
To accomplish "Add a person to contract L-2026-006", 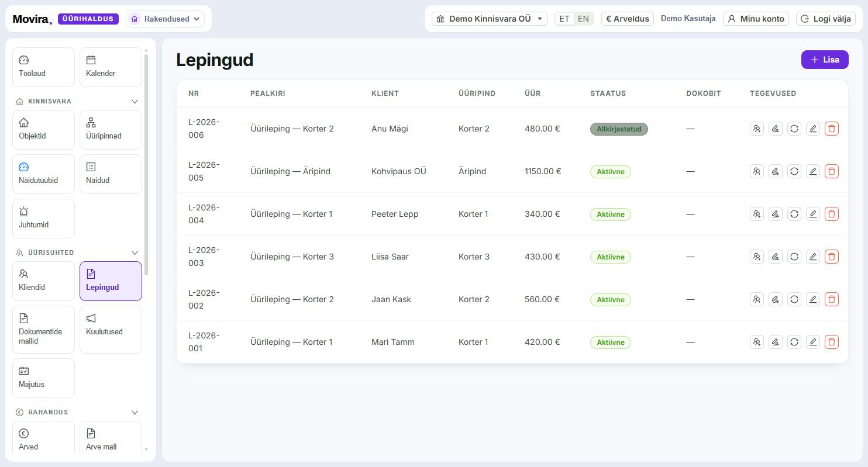I will [757, 129].
